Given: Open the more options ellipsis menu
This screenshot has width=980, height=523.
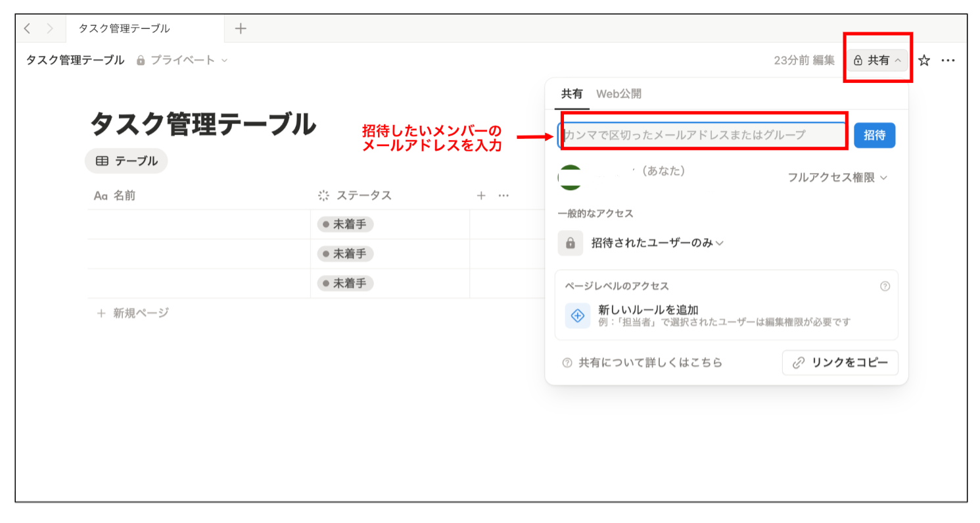Looking at the screenshot, I should tap(948, 60).
